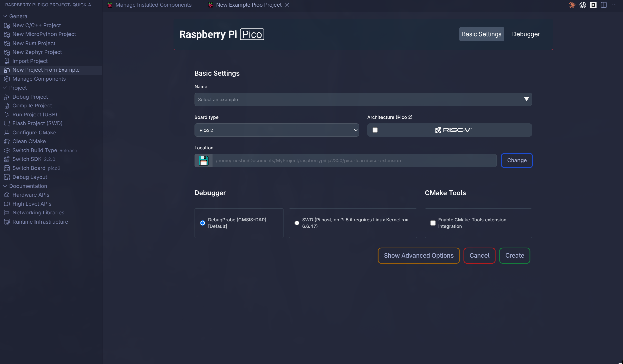Open the Hardware APIs documentation entry
This screenshot has height=364, width=623.
pos(51,195)
